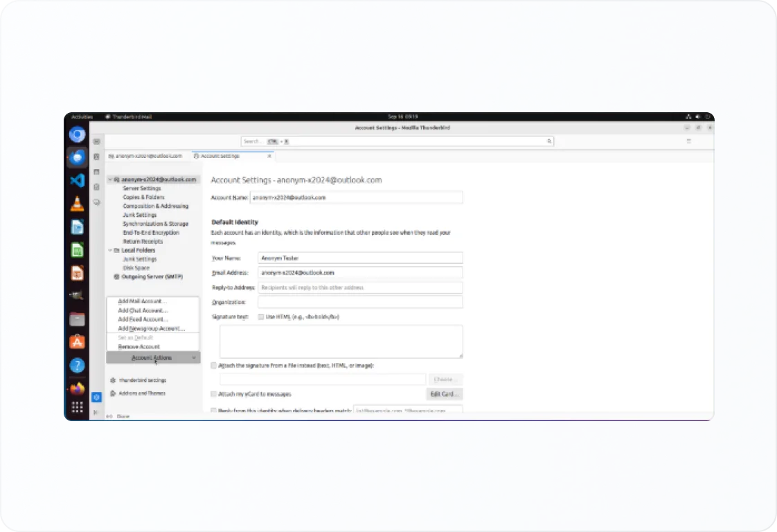Open the Thunderbird hamburger app menu
The width and height of the screenshot is (777, 532).
pyautogui.click(x=689, y=141)
